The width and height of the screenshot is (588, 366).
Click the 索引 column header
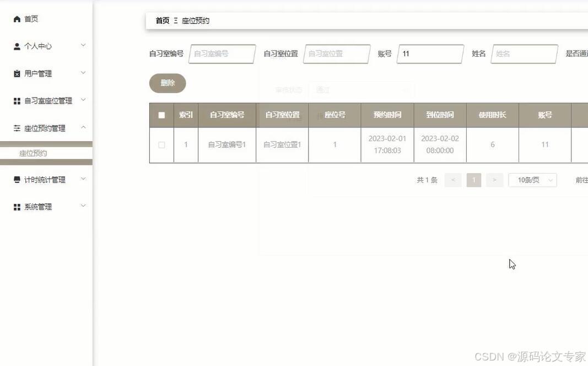(x=186, y=115)
